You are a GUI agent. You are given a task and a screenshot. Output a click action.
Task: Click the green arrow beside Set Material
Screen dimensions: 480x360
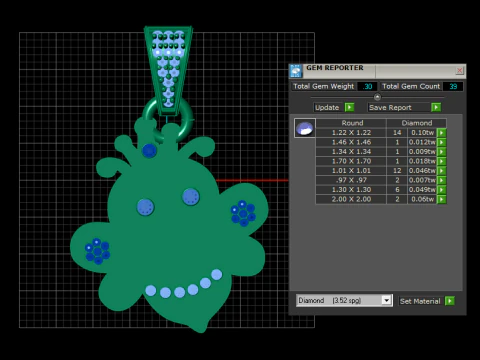pyautogui.click(x=450, y=301)
